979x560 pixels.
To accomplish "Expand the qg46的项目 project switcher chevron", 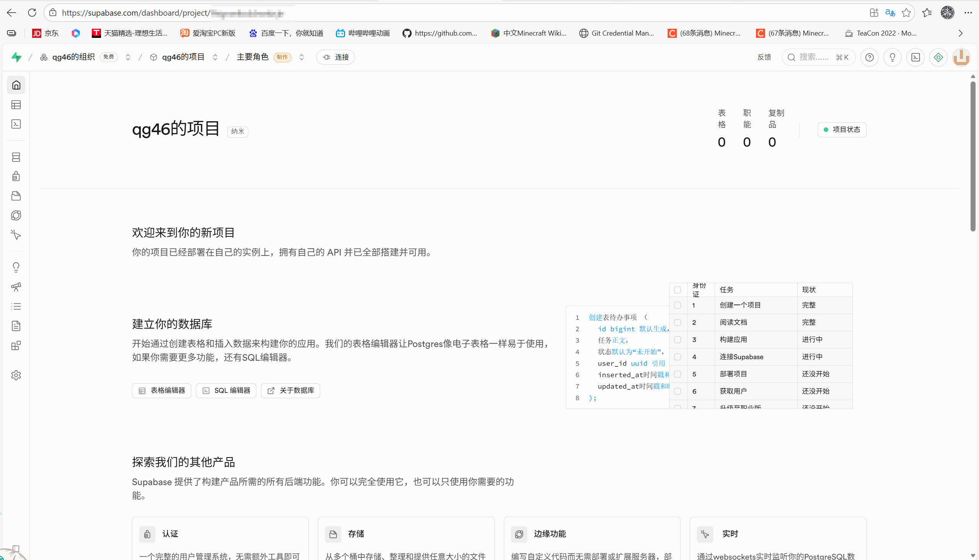I will pos(215,57).
